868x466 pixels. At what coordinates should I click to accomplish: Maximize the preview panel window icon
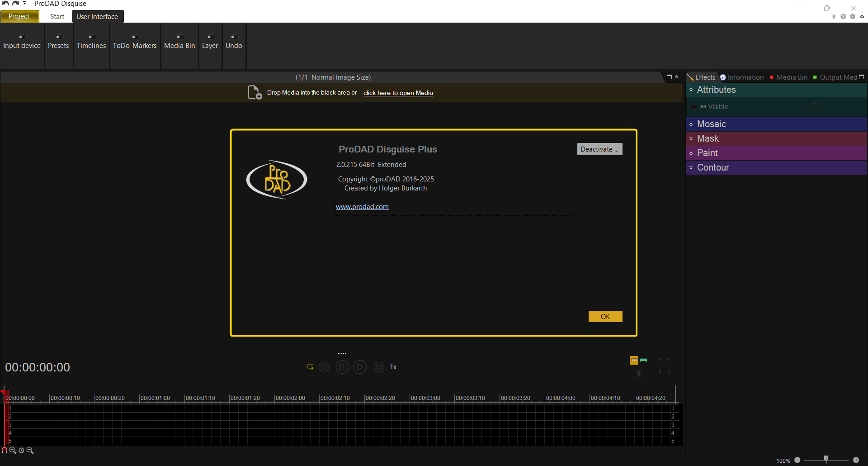(x=669, y=77)
